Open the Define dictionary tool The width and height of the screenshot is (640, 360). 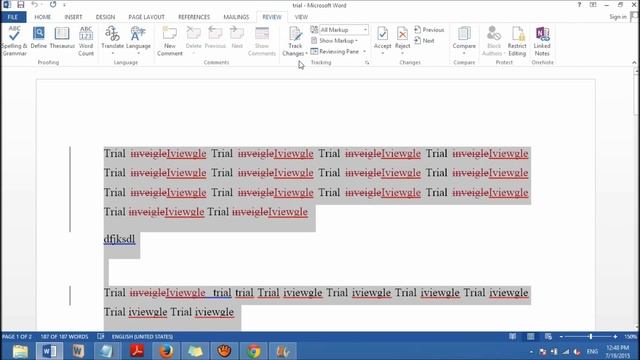(x=39, y=38)
